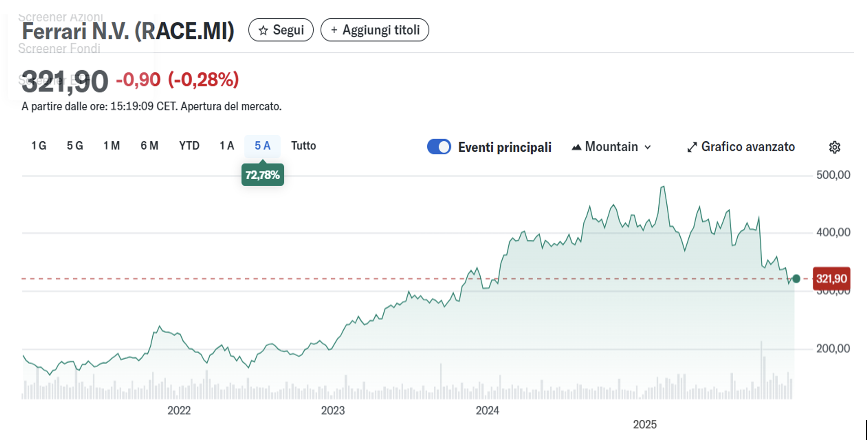
Task: Click the 72,78% performance badge
Action: pyautogui.click(x=263, y=175)
